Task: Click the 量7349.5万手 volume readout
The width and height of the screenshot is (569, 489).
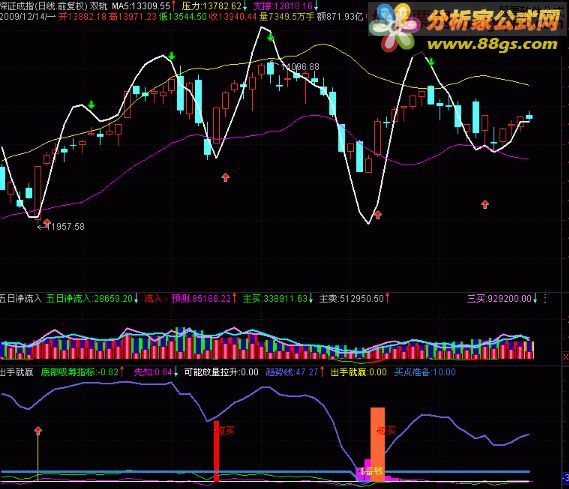Action: click(x=287, y=17)
